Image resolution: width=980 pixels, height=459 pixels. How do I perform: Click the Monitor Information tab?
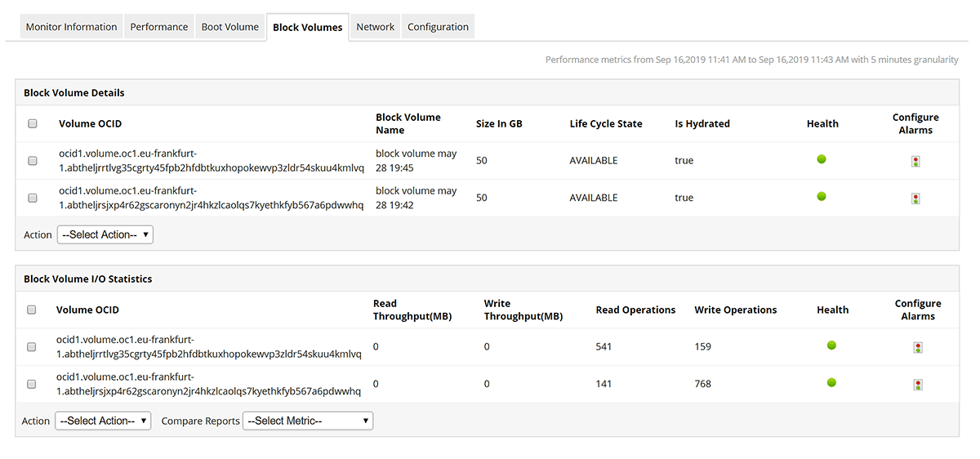[x=71, y=27]
